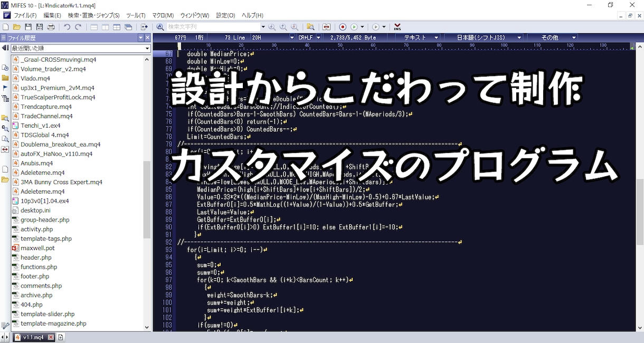Click the red compare icon in left sidebar

(5, 149)
